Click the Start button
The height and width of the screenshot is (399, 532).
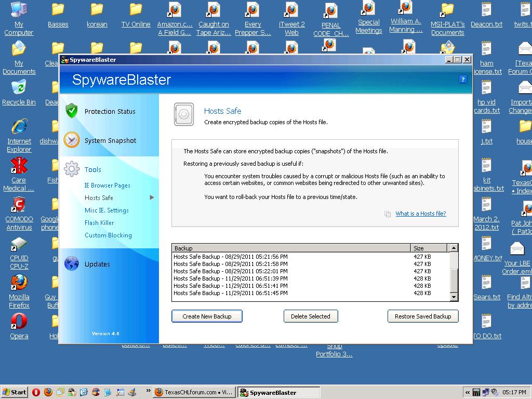(14, 392)
